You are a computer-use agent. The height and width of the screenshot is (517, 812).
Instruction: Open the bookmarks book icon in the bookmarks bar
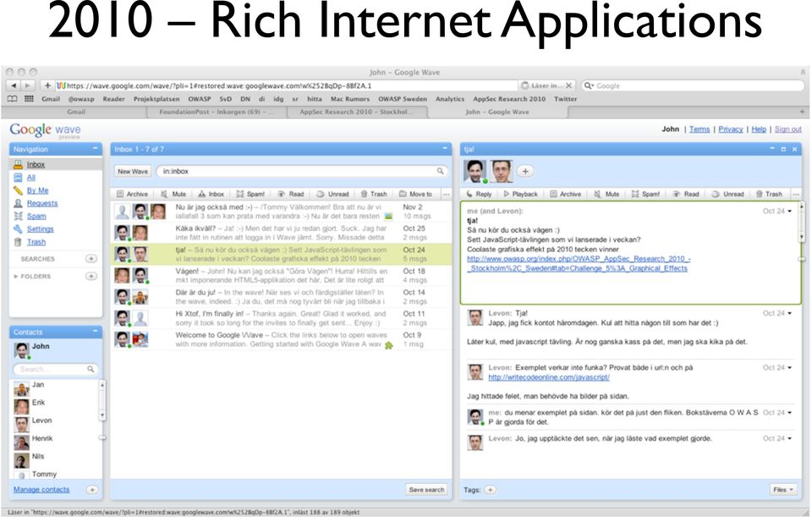pyautogui.click(x=13, y=98)
